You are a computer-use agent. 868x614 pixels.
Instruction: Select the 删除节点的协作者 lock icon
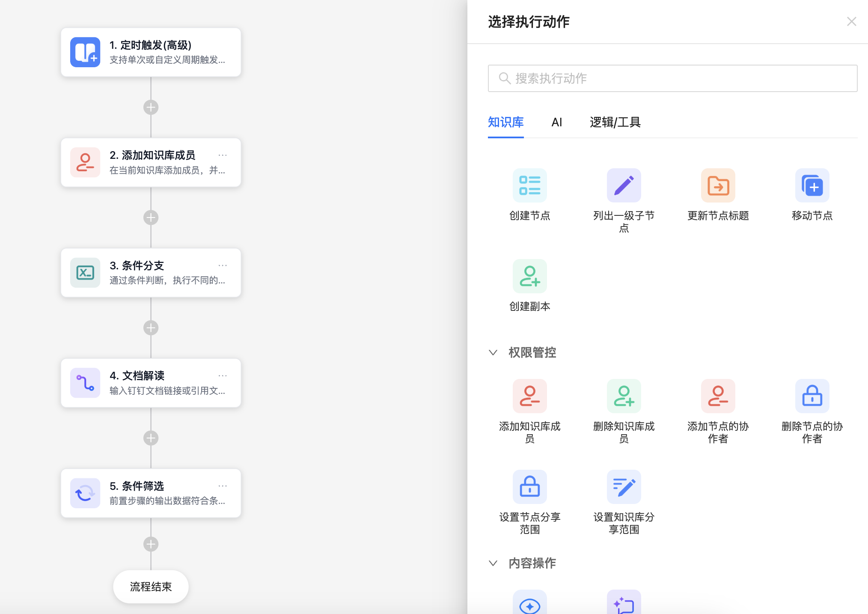click(x=812, y=396)
